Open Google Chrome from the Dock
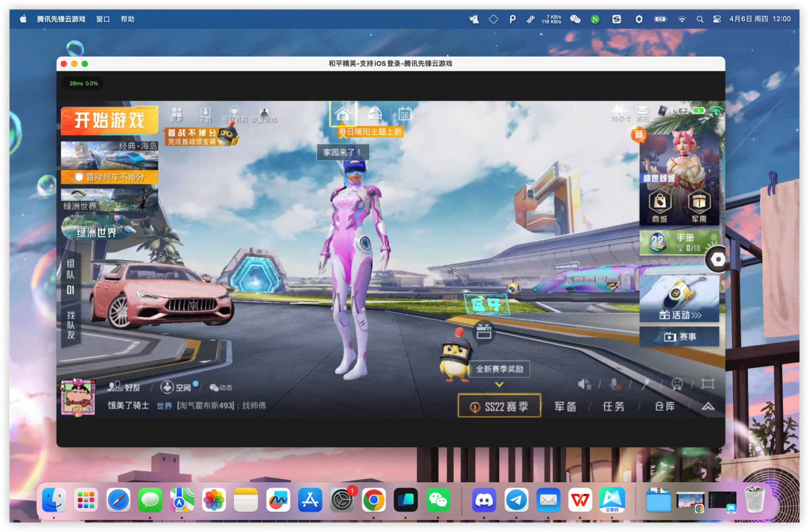809x532 pixels. point(374,500)
